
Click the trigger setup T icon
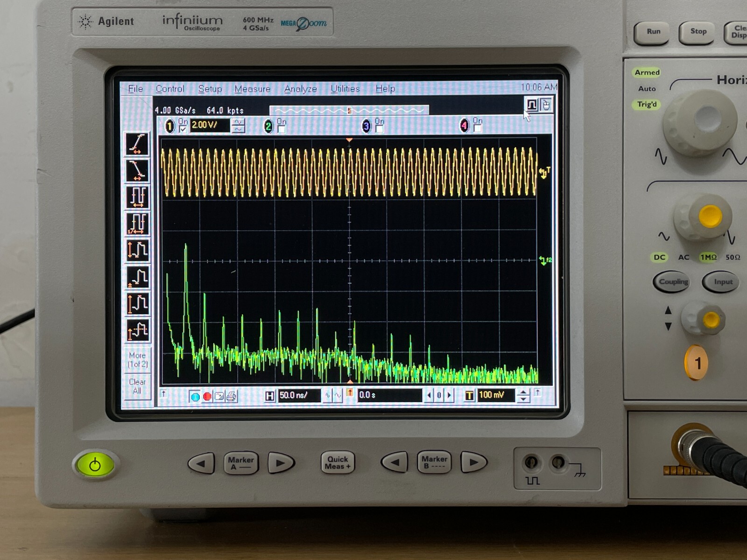(x=469, y=396)
